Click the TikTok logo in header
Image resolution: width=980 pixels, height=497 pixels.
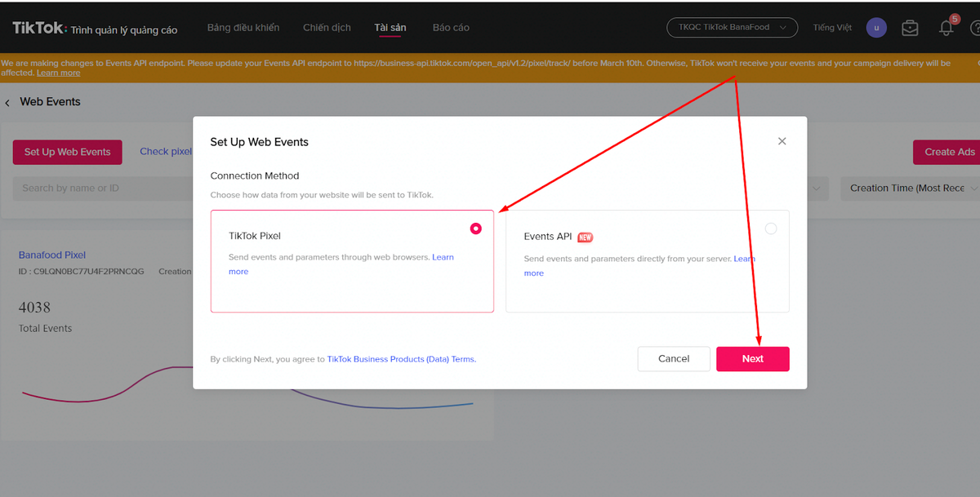38,28
